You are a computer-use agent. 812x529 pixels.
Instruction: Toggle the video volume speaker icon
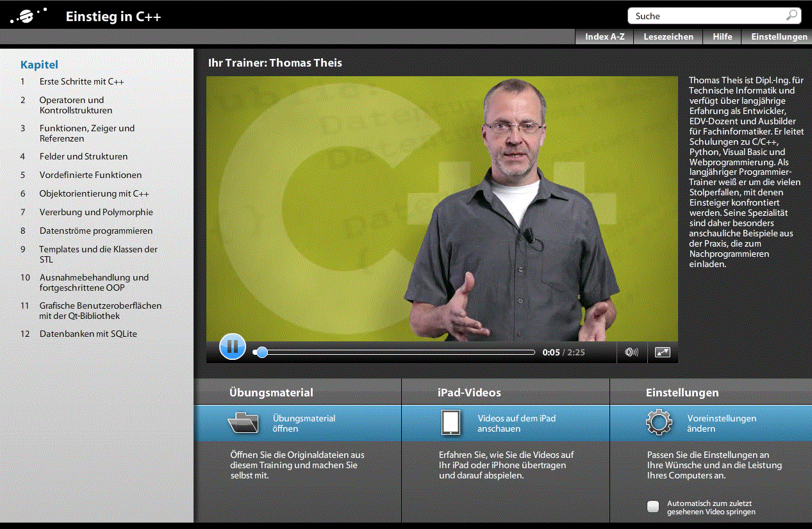click(631, 352)
